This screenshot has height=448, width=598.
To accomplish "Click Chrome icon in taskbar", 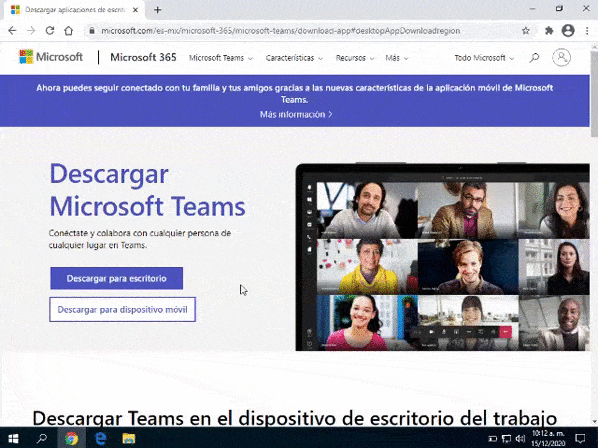I will (x=71, y=438).
